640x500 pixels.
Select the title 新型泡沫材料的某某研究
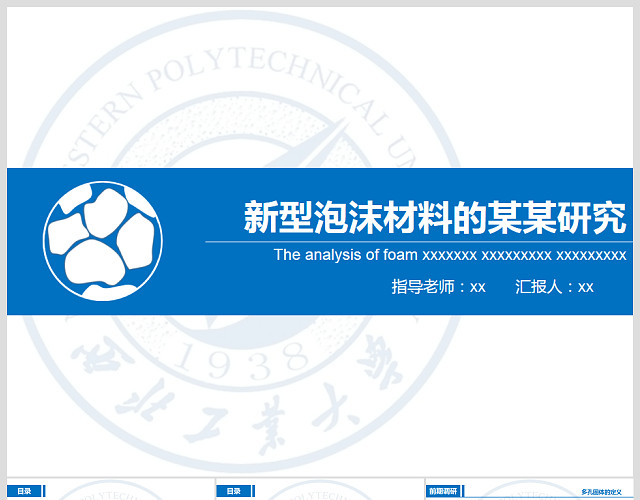(435, 218)
